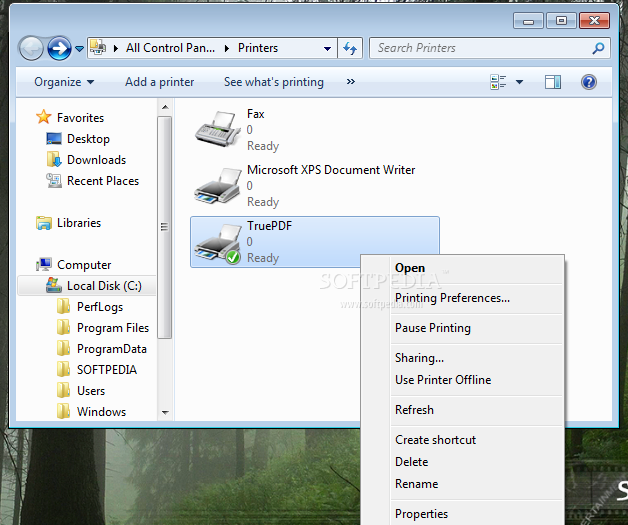Click Microsoft XPS Document Writer name
Screen dimensions: 628x525
[x=331, y=170]
